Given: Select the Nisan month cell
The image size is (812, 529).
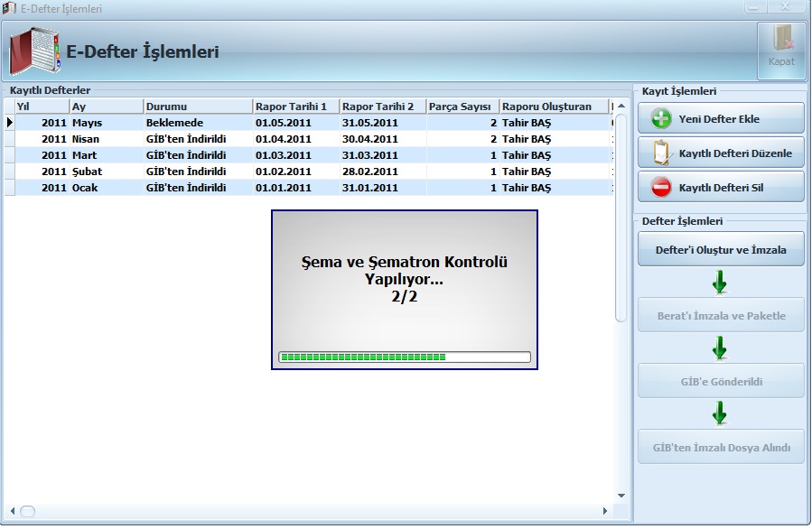Looking at the screenshot, I should coord(107,139).
